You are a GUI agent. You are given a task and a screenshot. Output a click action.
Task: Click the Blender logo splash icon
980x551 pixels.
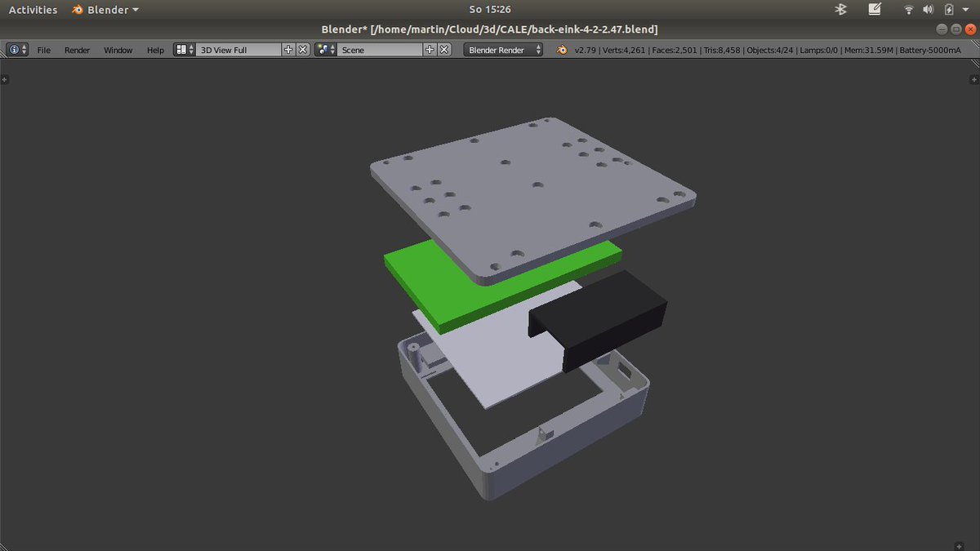[562, 50]
